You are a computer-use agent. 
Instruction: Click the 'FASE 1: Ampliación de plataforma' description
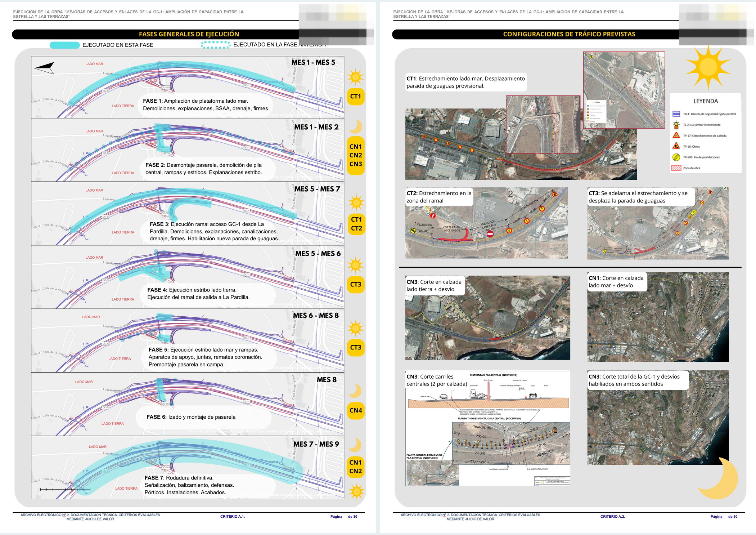pos(206,105)
